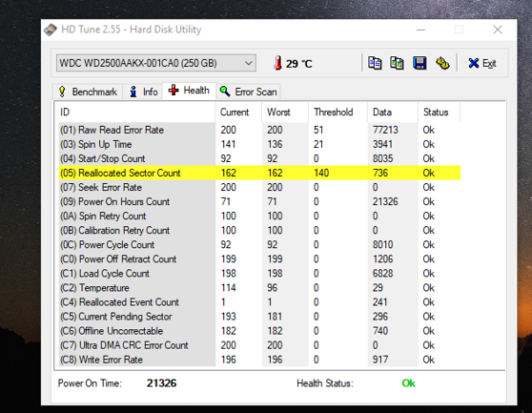Click the data value 736

380,173
